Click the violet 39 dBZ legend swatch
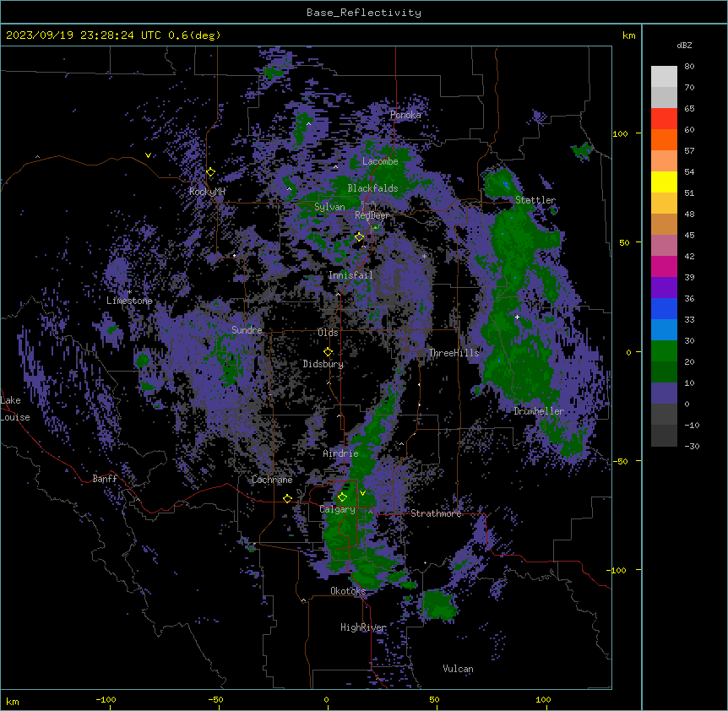Screen dimensions: 728x711 [664, 287]
